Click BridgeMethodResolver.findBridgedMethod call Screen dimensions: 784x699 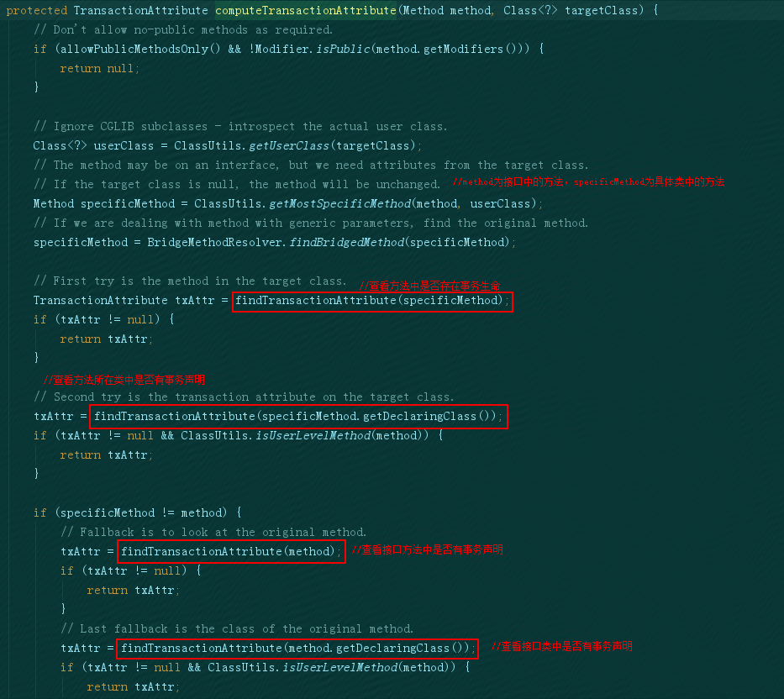tap(328, 243)
